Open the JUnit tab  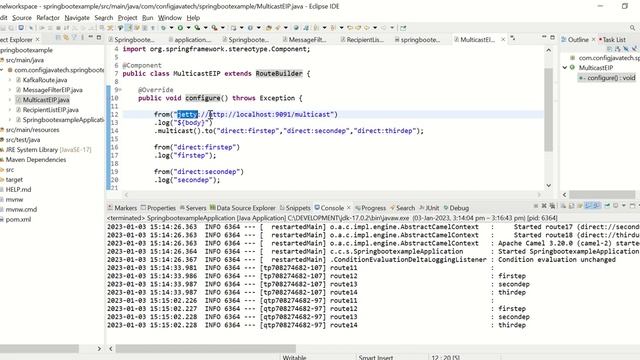(x=429, y=208)
